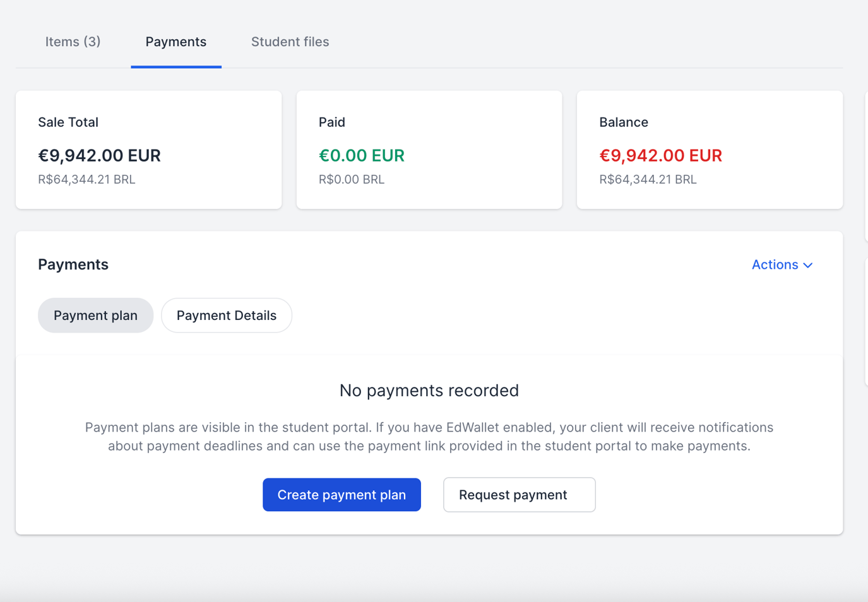Click the student portal description text
Viewport: 868px width, 602px height.
tap(429, 436)
